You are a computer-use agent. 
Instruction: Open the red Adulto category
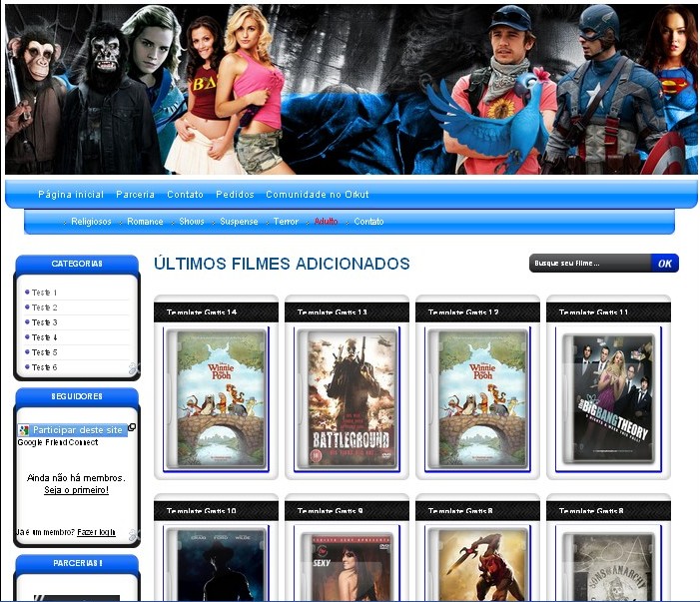tap(326, 222)
